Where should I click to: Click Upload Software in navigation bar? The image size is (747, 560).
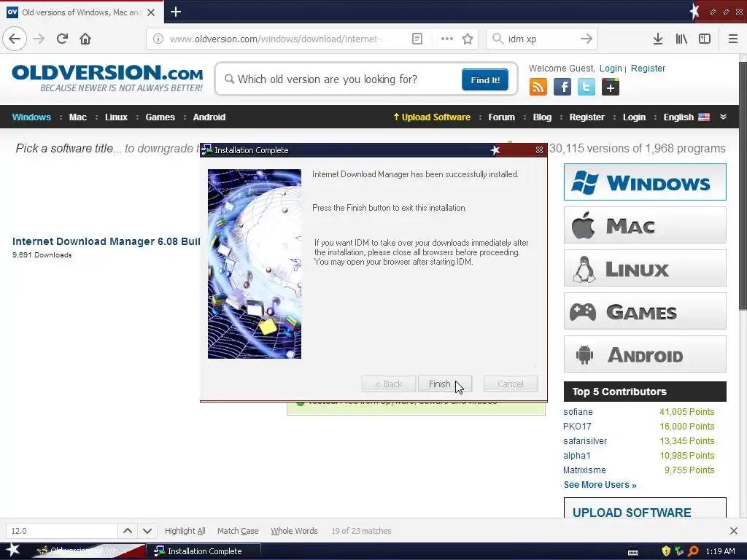pyautogui.click(x=432, y=117)
